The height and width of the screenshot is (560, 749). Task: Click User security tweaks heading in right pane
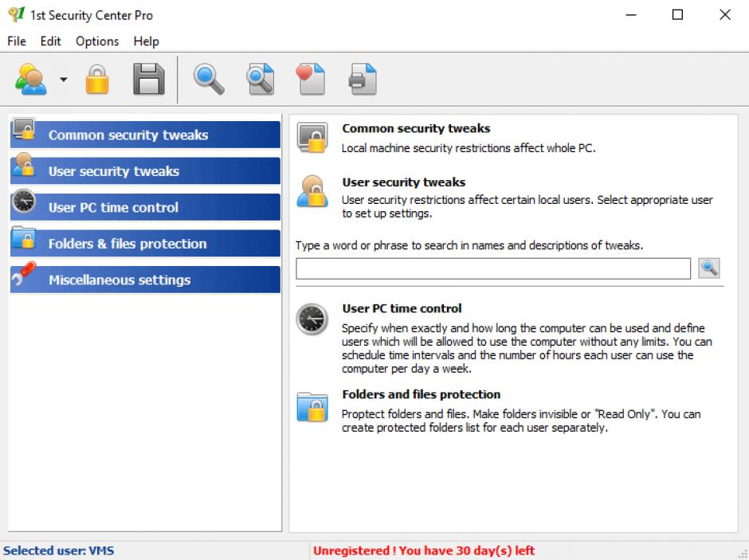(404, 182)
